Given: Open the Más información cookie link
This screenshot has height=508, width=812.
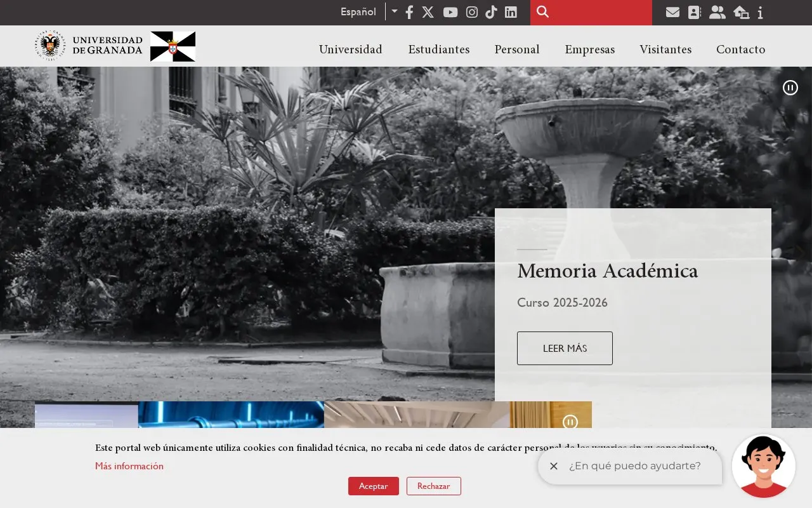Looking at the screenshot, I should pos(129,466).
